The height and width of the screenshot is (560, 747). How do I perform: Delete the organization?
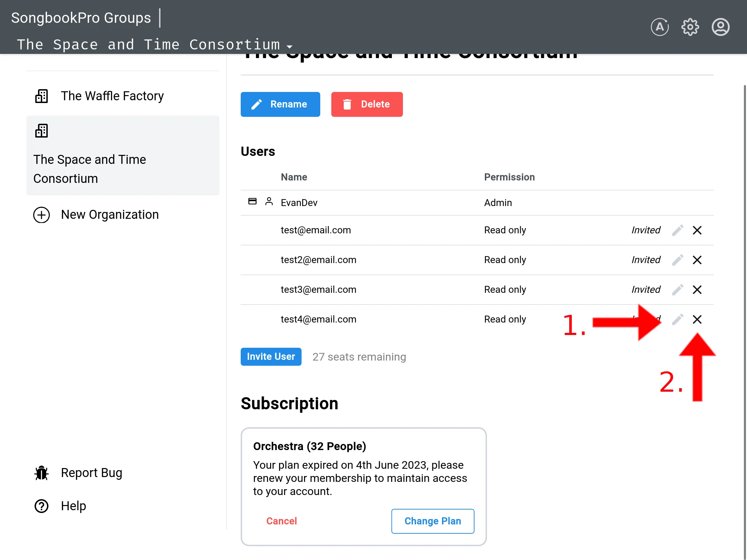click(x=367, y=104)
